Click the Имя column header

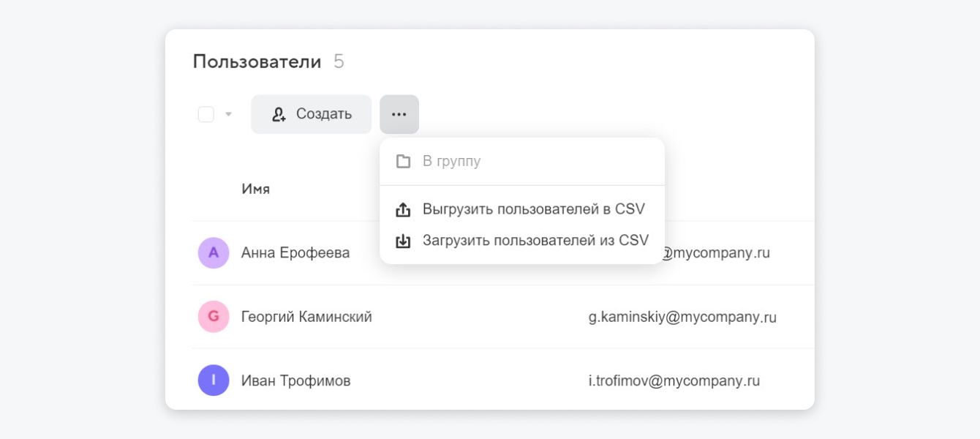coord(255,190)
